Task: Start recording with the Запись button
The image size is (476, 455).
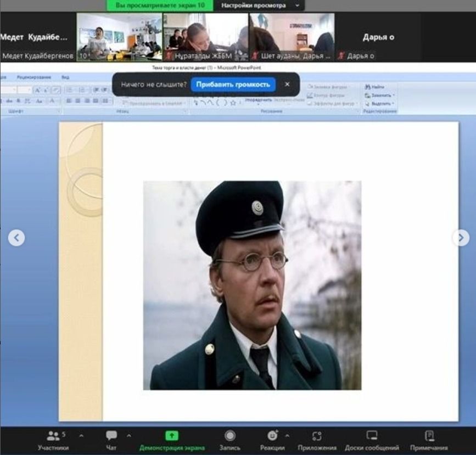Action: (x=230, y=436)
